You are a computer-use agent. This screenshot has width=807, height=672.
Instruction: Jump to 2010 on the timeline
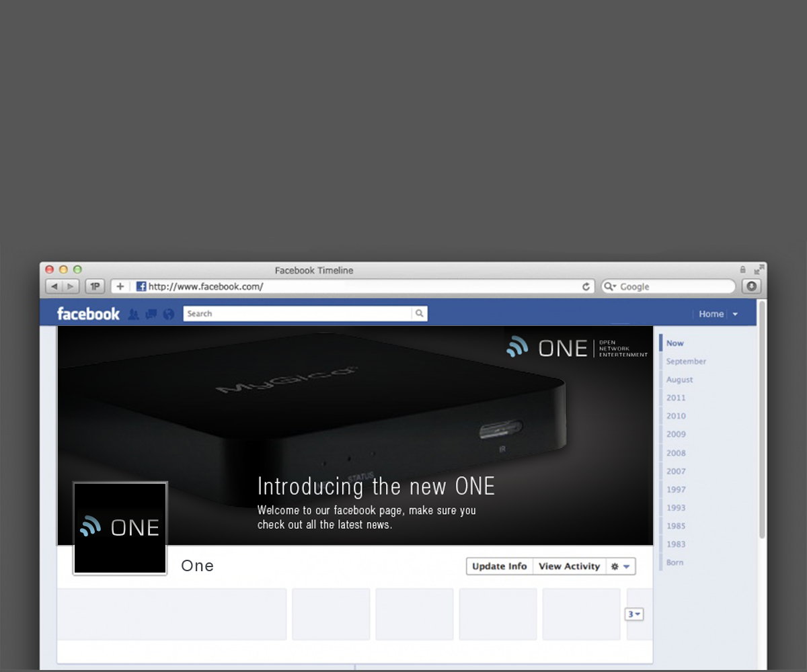pyautogui.click(x=676, y=416)
